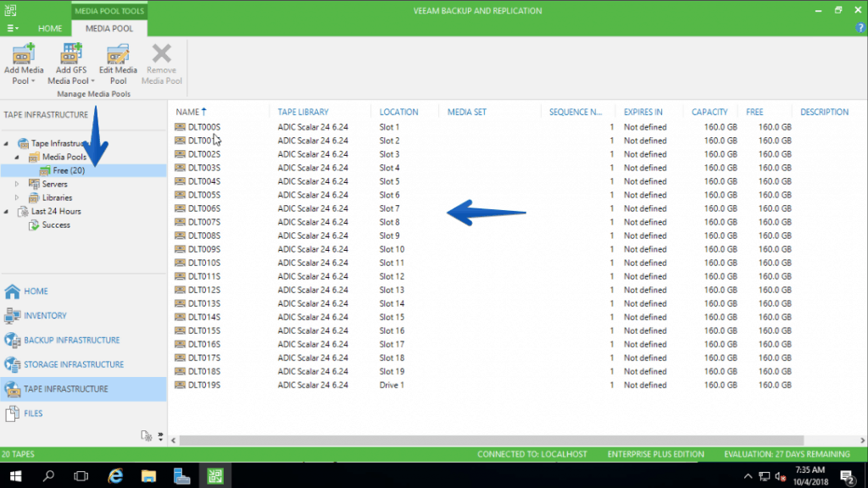Collapse the Last 24 Hours node
Screen dimensions: 868x488
pos(6,211)
